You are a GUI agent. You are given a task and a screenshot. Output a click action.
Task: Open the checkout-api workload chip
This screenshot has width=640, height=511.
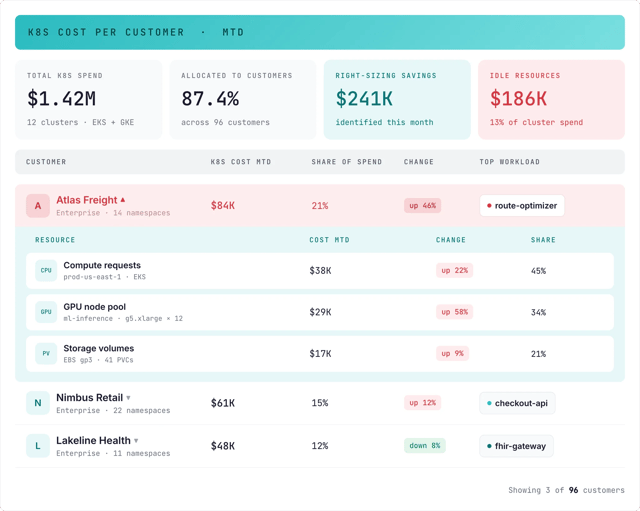[x=517, y=403]
